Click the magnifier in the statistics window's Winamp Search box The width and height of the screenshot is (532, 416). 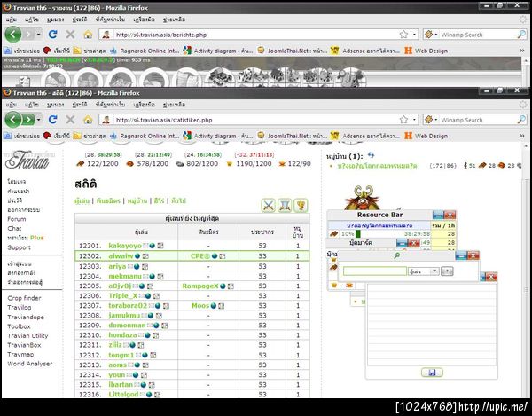coord(521,120)
